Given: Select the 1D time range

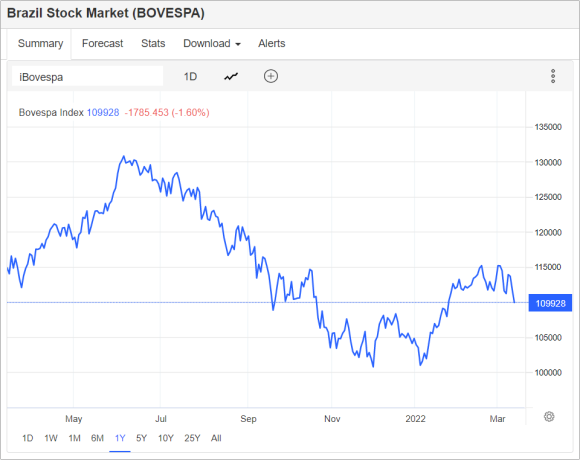Looking at the screenshot, I should pos(28,438).
